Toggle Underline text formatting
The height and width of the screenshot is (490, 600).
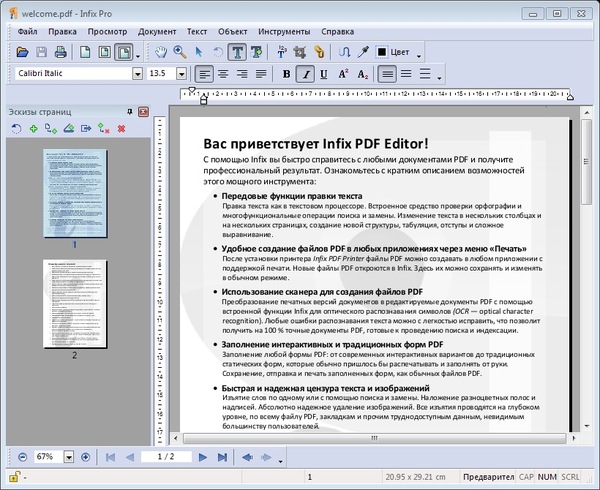(326, 74)
